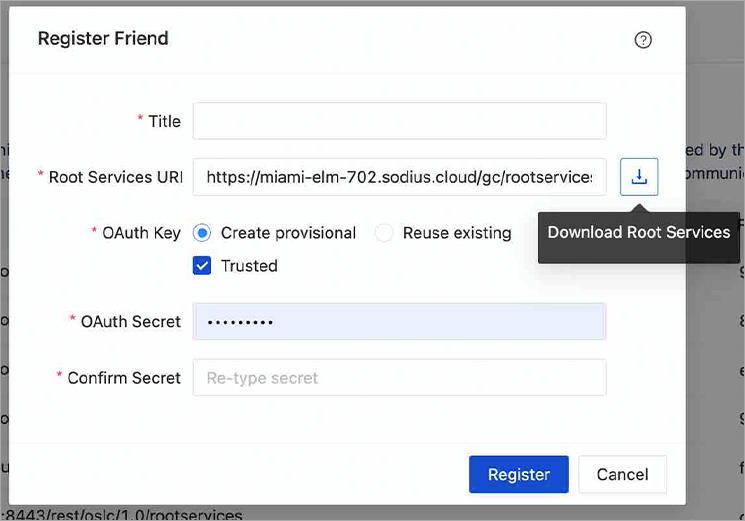Click the Register Friend dialog title
This screenshot has width=745, height=521.
click(103, 38)
